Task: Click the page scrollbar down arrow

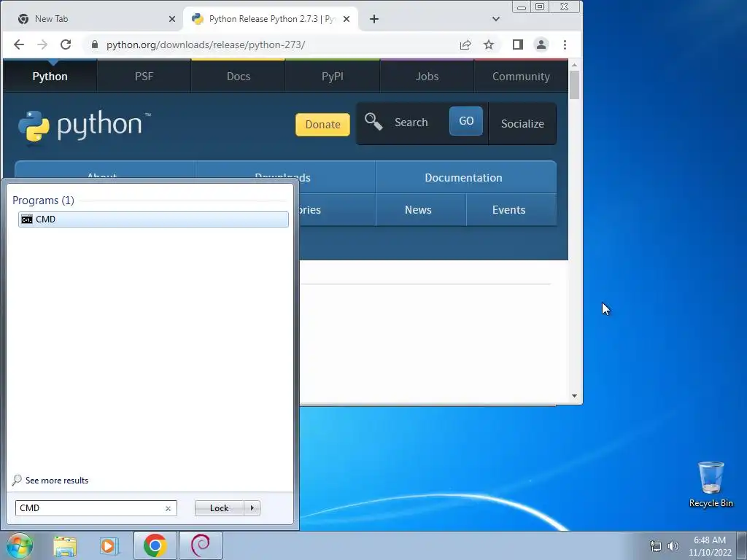Action: [x=574, y=396]
